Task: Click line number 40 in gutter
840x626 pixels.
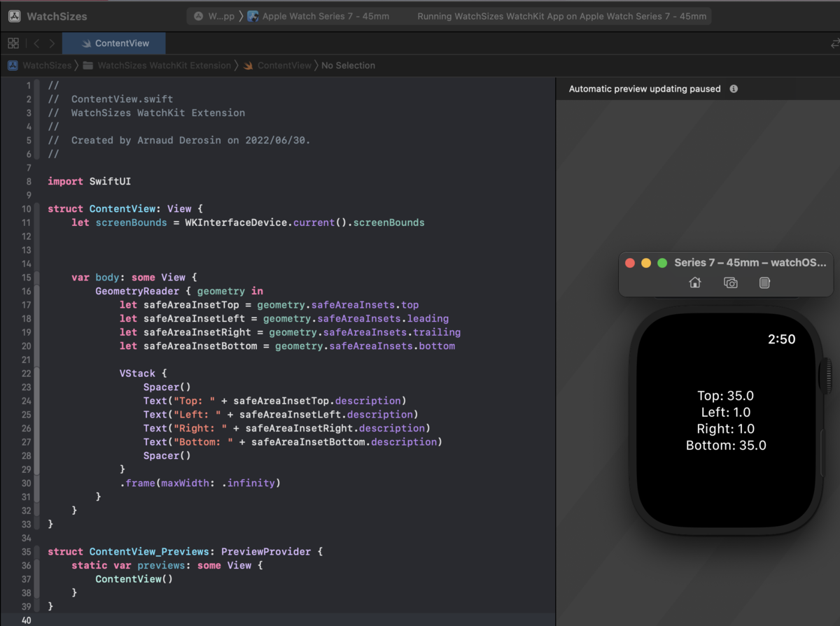Action: click(27, 620)
